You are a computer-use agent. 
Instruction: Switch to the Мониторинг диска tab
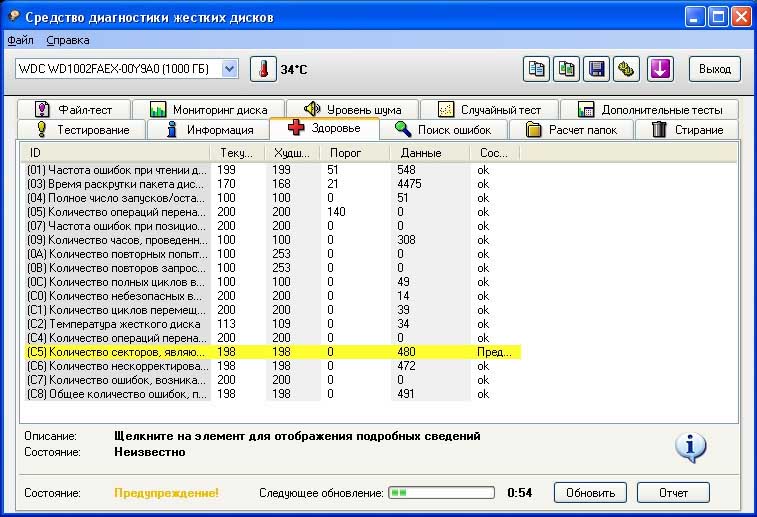(208, 109)
